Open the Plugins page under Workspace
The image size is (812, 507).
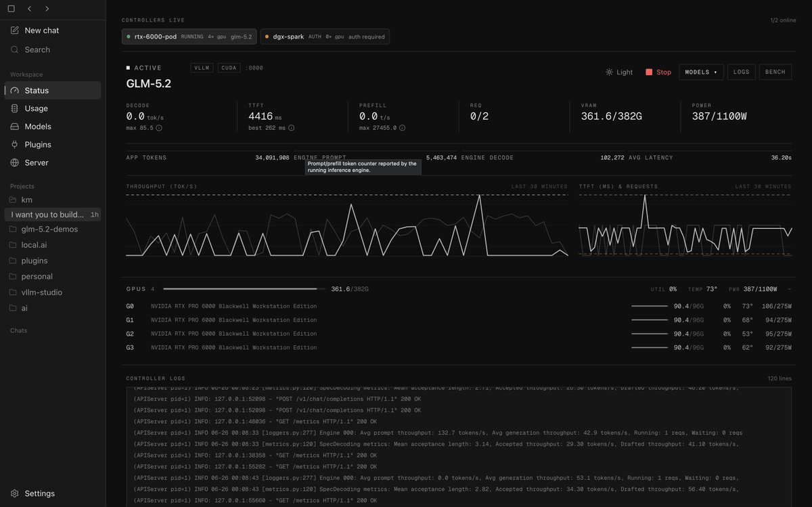tap(53, 144)
